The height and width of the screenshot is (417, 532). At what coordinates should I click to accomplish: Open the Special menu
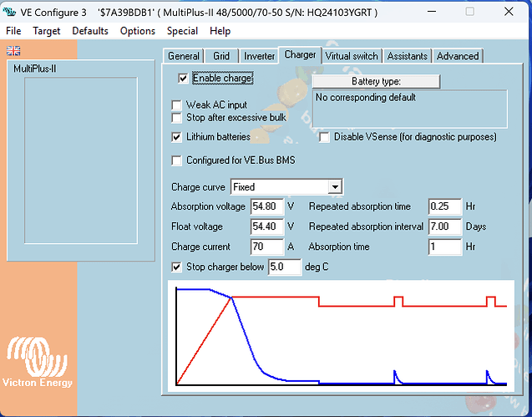point(183,31)
